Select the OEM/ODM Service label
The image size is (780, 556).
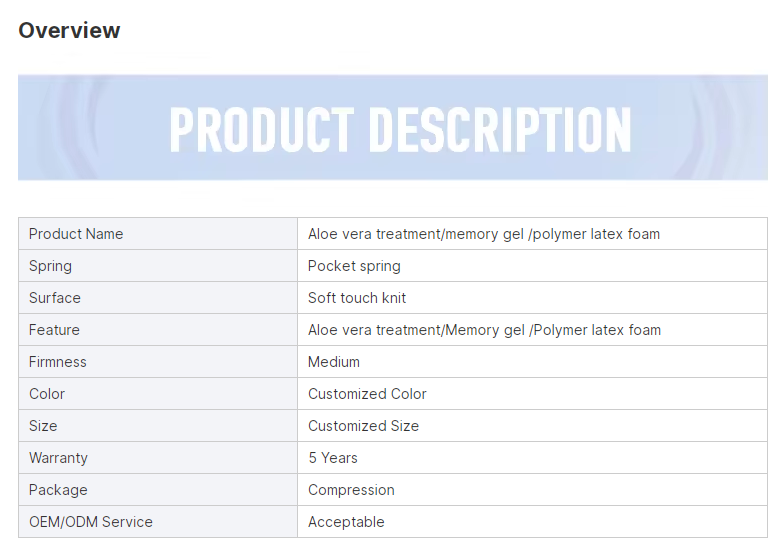(x=91, y=522)
